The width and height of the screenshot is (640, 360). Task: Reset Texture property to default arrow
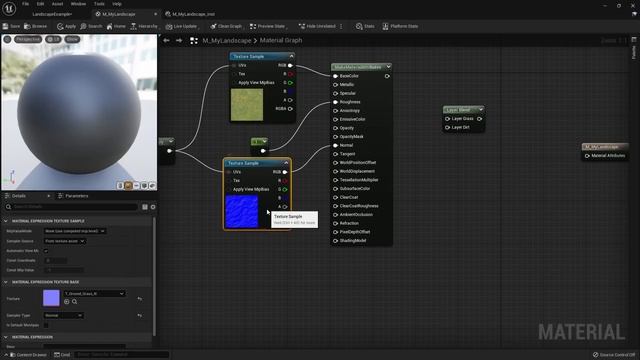click(140, 299)
